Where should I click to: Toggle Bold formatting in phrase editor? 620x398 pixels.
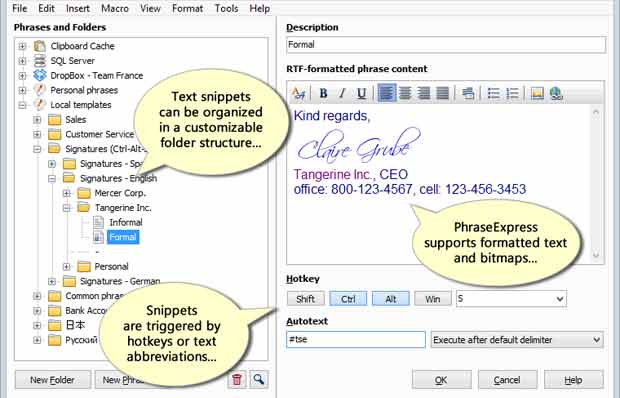click(323, 93)
